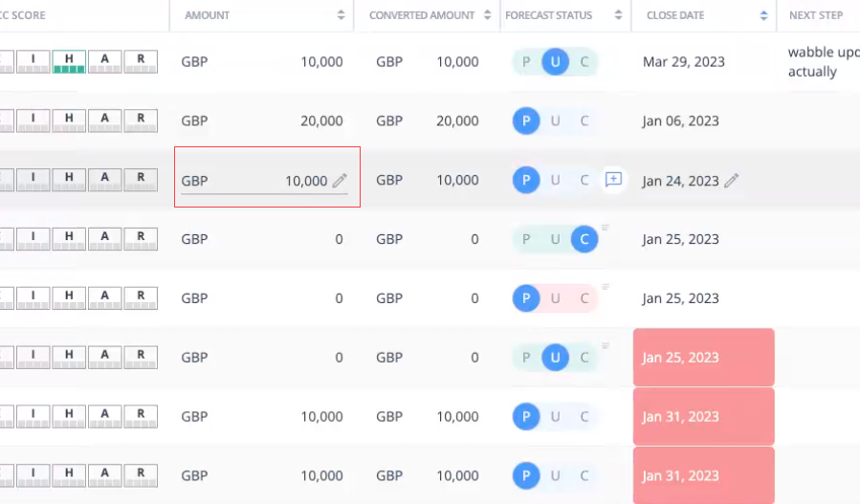Viewport: 860px width, 504px height.
Task: Click the Next Step column header
Action: (x=816, y=15)
